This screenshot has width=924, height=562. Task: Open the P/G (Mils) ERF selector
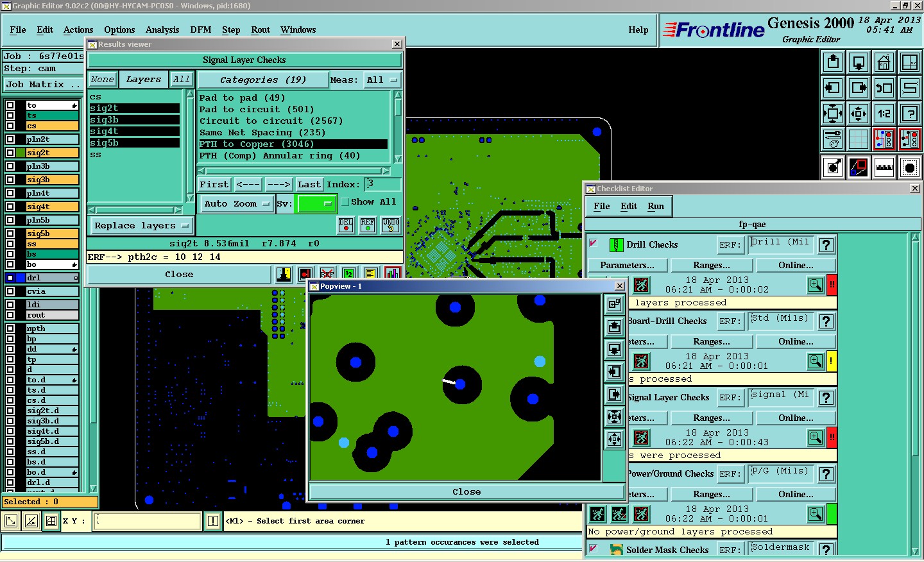(x=781, y=473)
